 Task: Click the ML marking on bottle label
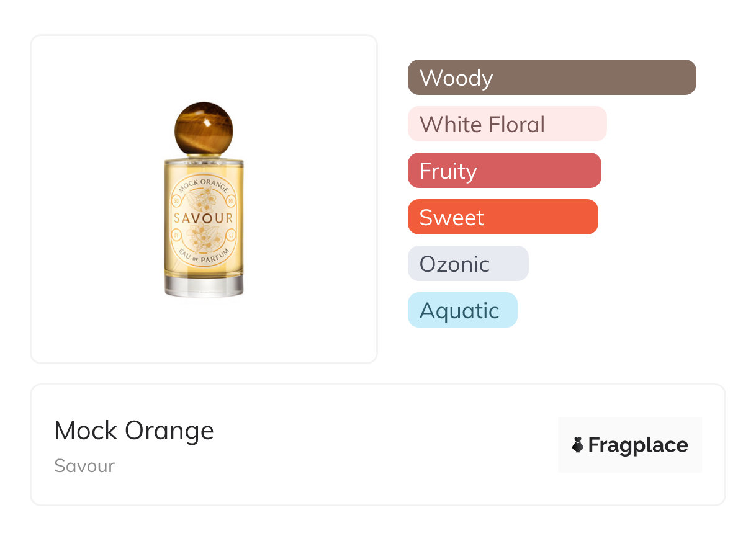coord(231,200)
